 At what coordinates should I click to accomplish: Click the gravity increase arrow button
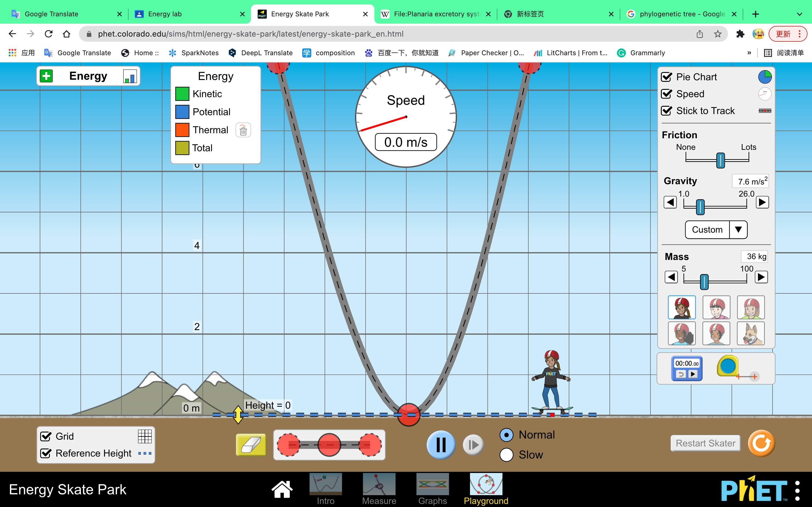pyautogui.click(x=762, y=202)
